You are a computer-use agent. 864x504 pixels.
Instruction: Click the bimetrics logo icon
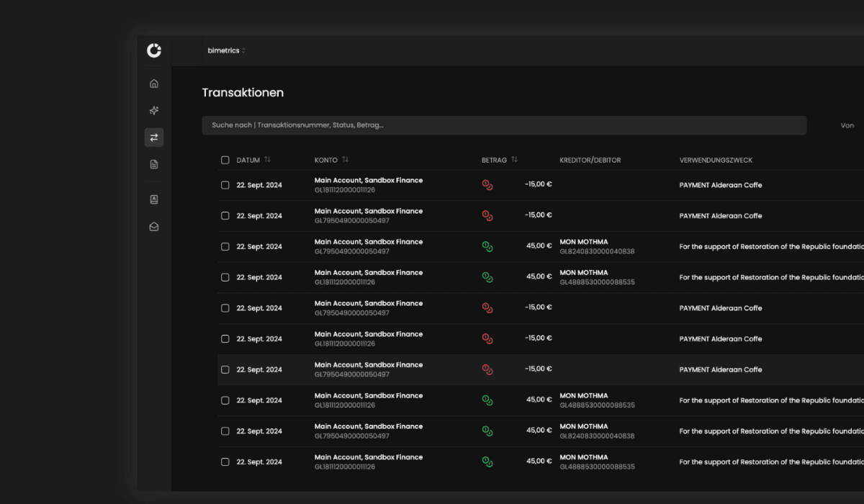154,50
